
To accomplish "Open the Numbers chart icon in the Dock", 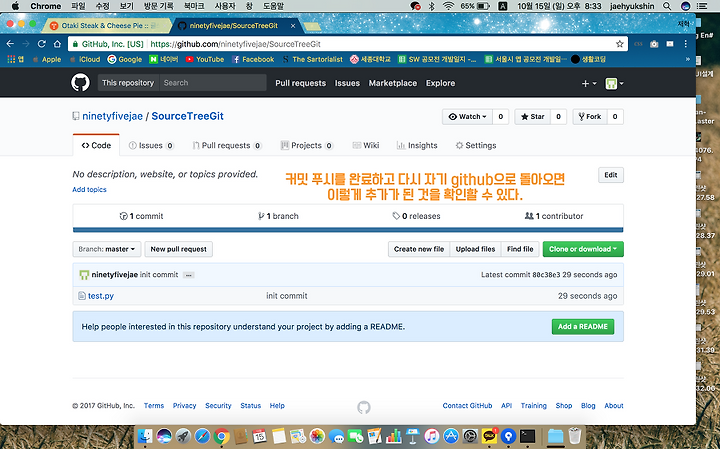I will click(x=394, y=436).
